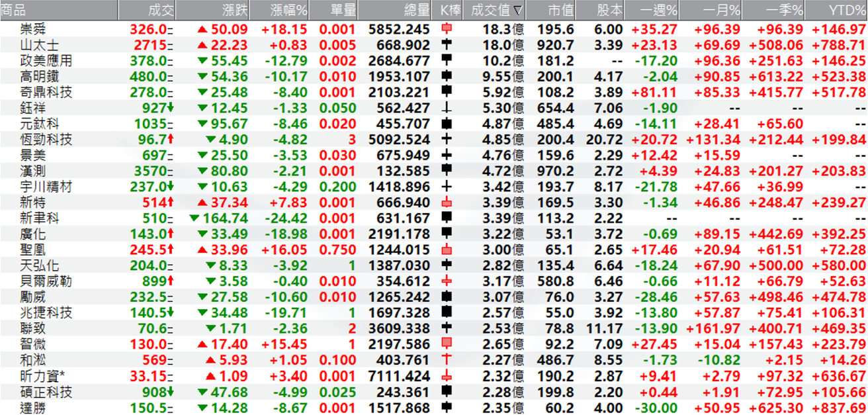
Task: Open the 貝爾威勒 stock row
Action: 46,281
